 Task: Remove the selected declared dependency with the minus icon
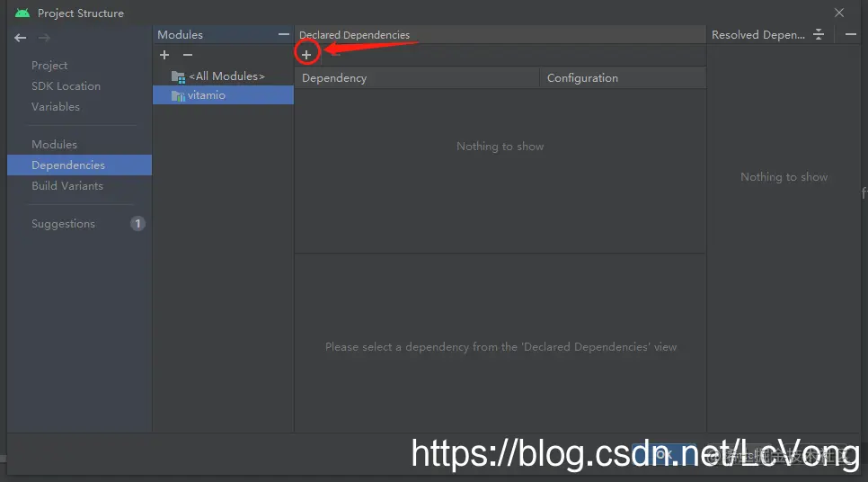(335, 54)
